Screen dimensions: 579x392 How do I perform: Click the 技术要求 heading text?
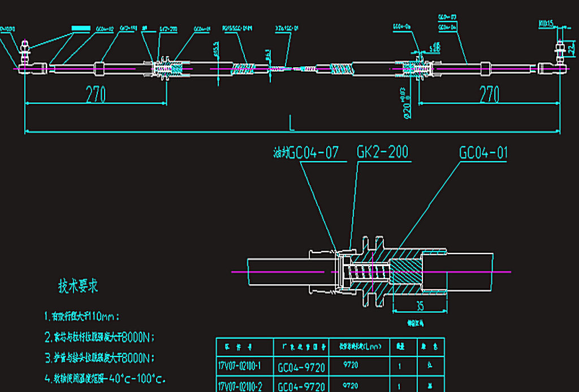[79, 286]
